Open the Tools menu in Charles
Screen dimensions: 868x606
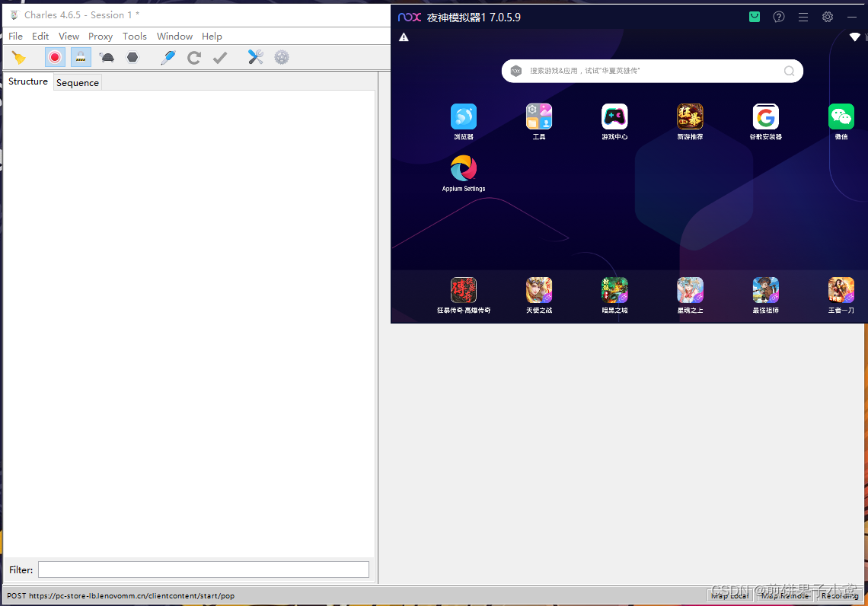135,36
